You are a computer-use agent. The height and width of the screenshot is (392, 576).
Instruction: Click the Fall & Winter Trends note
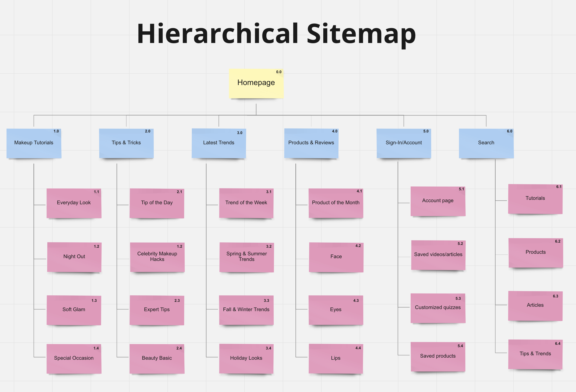[246, 310]
